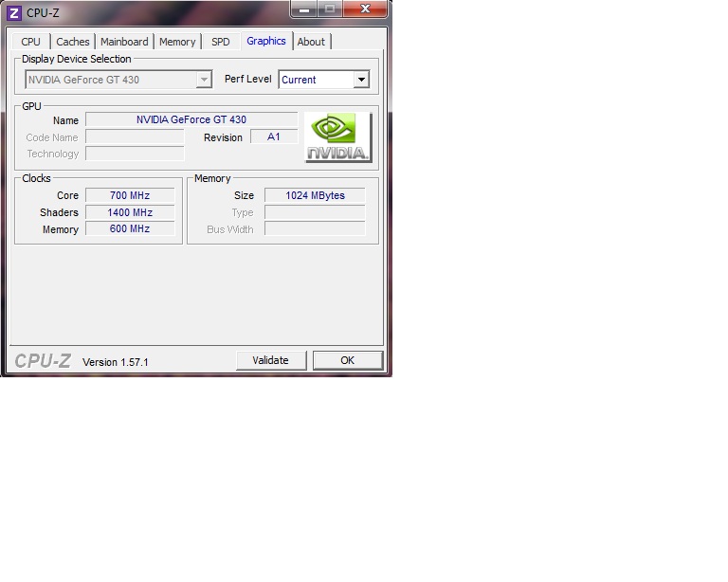The height and width of the screenshot is (582, 728).
Task: Click the Perf Level Current combo box
Action: (324, 80)
